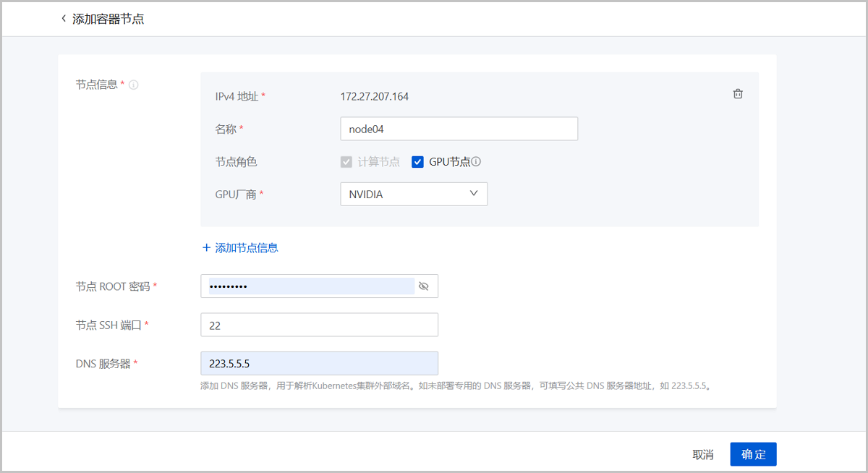Click the 计算节点 checkbox
Viewport: 868px width, 473px height.
tap(346, 162)
